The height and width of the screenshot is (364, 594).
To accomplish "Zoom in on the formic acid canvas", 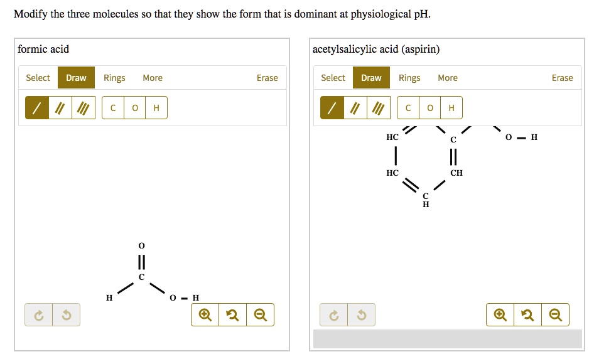I will 204,314.
